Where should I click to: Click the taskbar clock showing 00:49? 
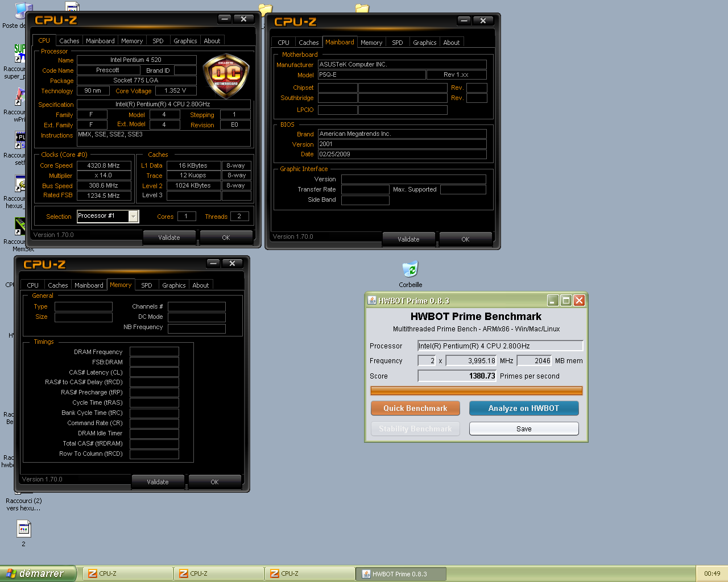[x=712, y=573]
